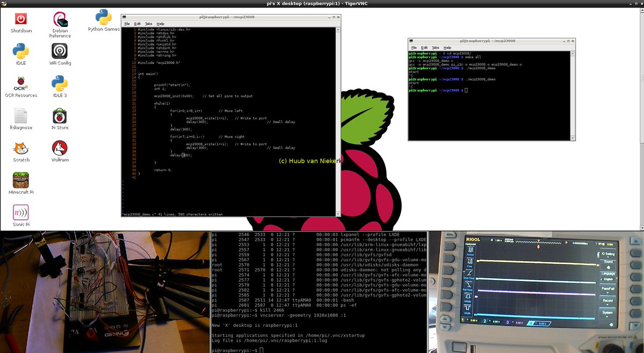644x353 pixels.
Task: Open Python Games
Action: pyautogui.click(x=103, y=18)
